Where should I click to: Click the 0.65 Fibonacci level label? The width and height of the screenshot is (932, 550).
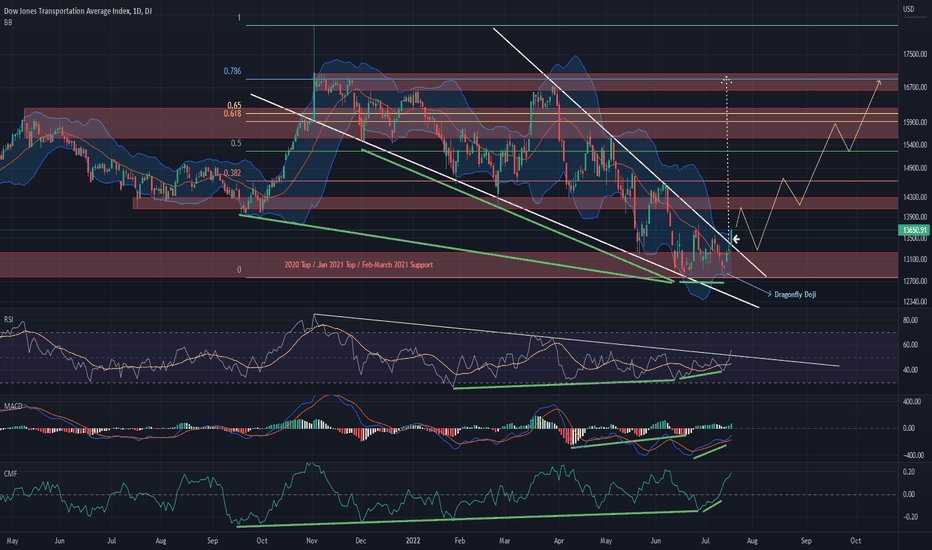pos(234,106)
